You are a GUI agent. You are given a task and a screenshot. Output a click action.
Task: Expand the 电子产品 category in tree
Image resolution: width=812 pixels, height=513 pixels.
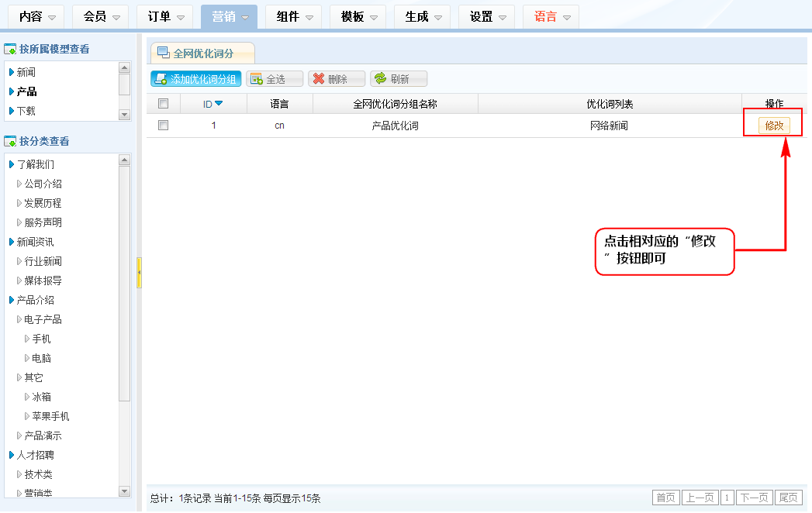tap(19, 319)
